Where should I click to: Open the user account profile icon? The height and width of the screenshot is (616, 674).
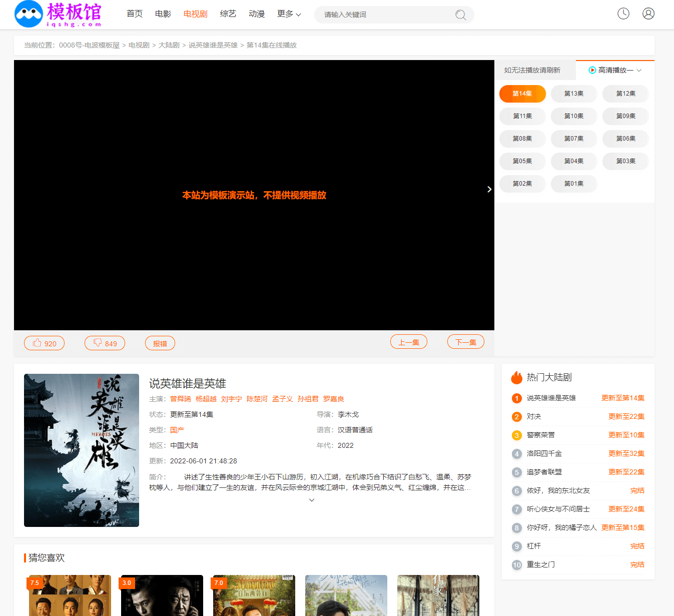tap(648, 14)
